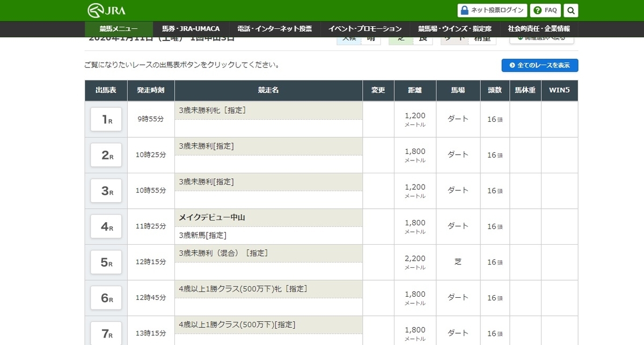Click the 馬場 column header
The width and height of the screenshot is (644, 345).
click(x=458, y=91)
